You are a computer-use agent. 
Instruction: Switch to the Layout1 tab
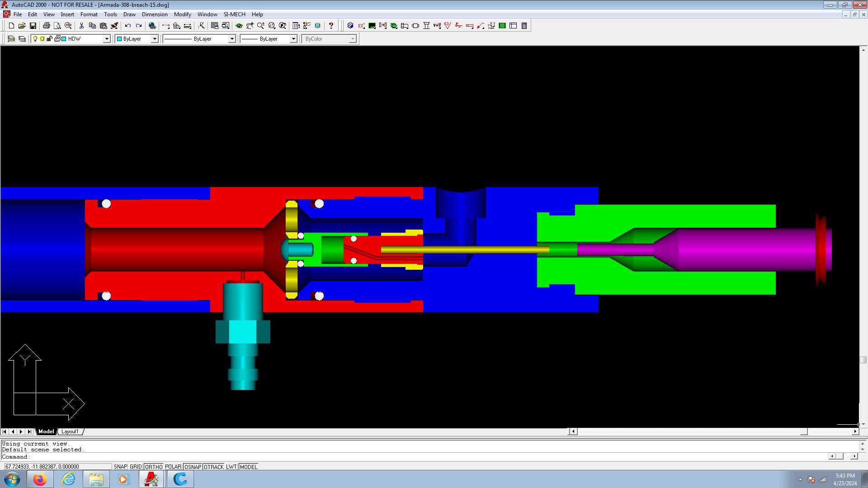70,432
